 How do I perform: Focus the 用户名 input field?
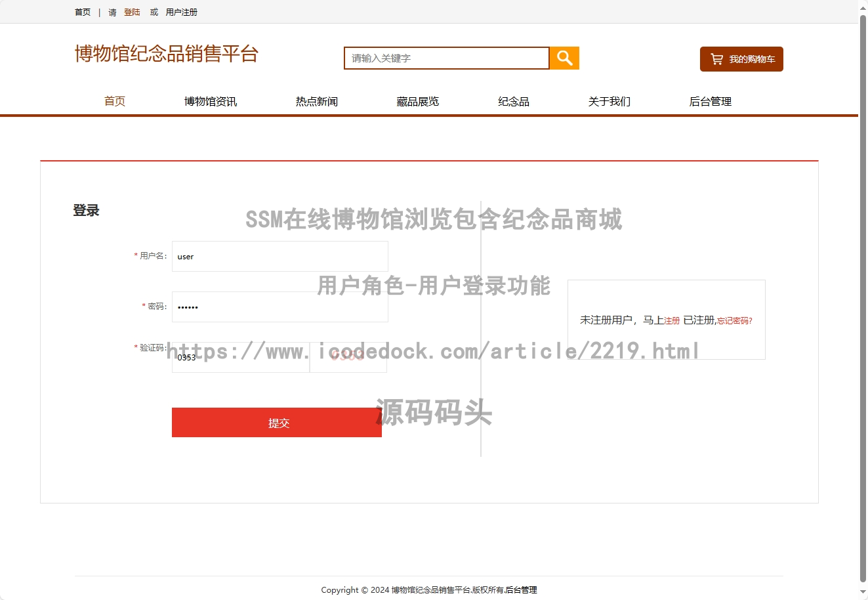point(280,256)
